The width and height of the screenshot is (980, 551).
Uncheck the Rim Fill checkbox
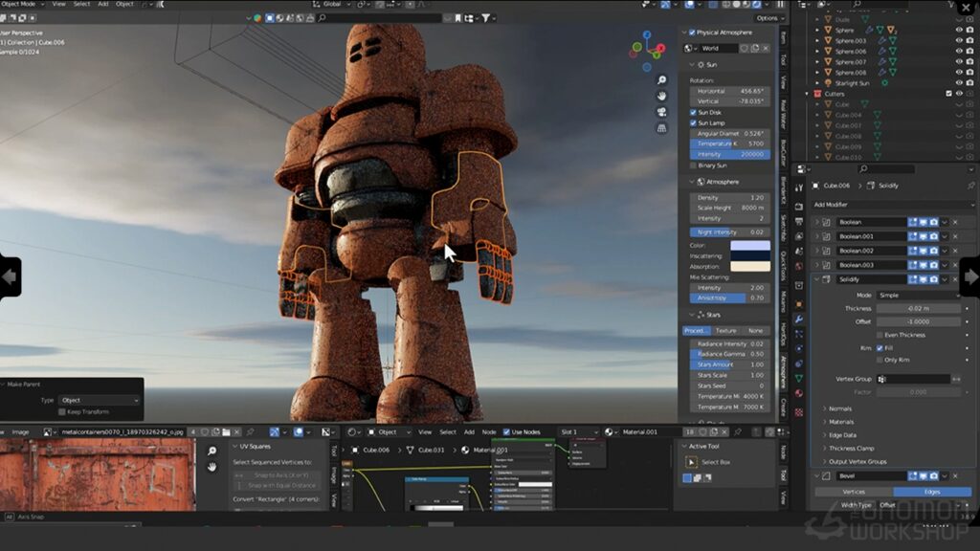click(880, 348)
